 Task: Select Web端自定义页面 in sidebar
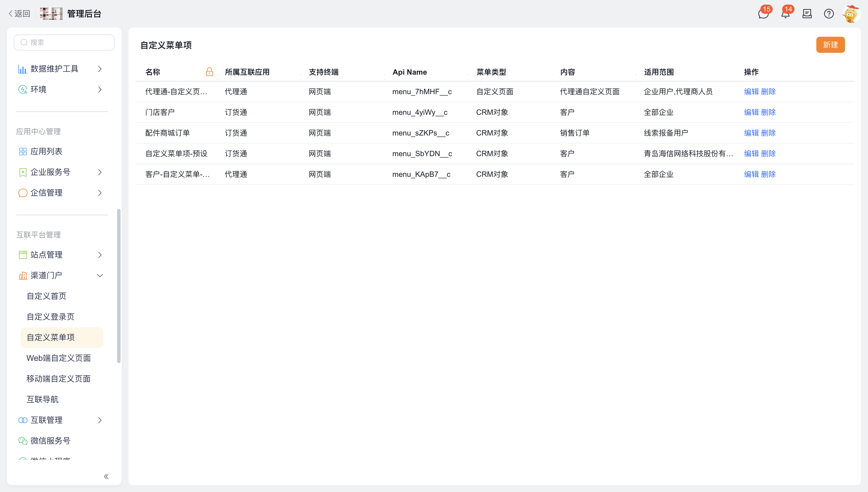(59, 358)
